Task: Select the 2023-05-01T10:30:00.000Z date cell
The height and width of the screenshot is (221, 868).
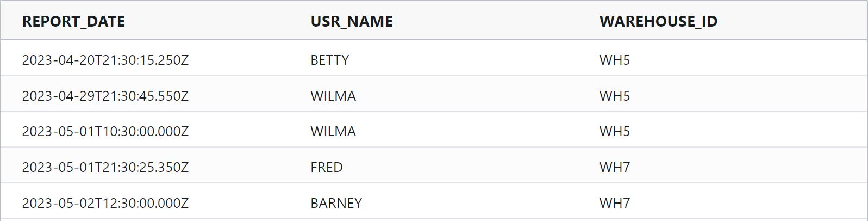Action: [x=105, y=132]
